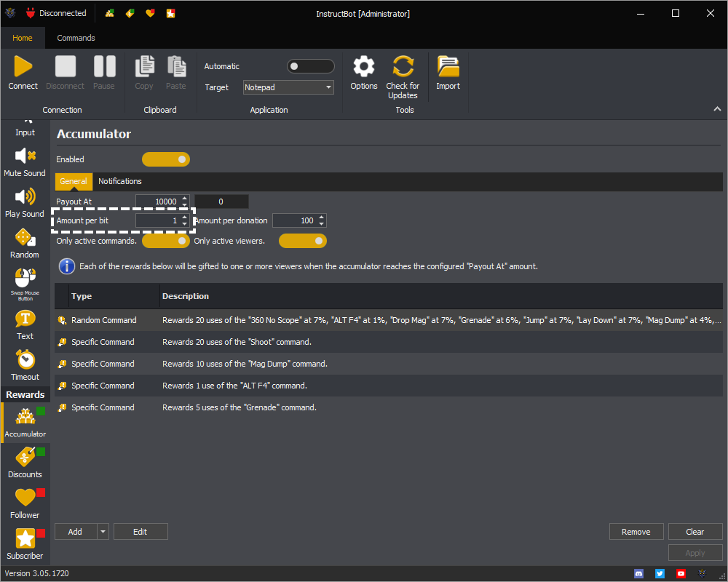Select the "Grenade" reward row
The height and width of the screenshot is (582, 728).
click(x=389, y=407)
